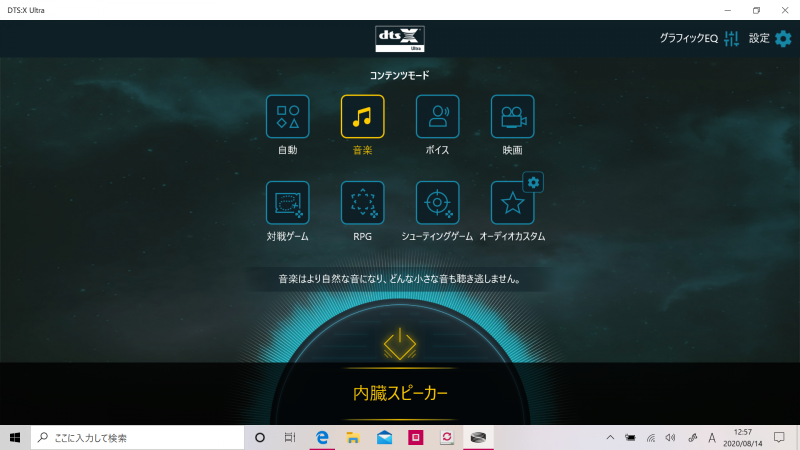
Task: Click the 映画 label text
Action: pos(512,150)
